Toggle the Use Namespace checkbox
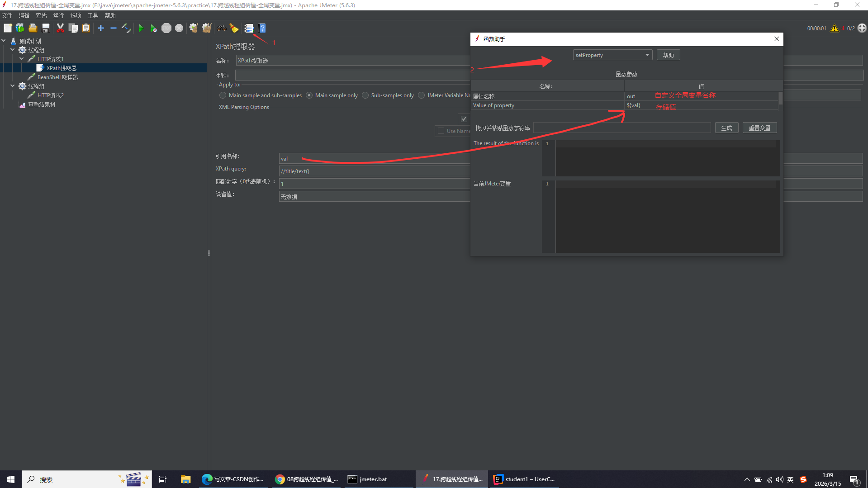868x488 pixels. (x=441, y=131)
